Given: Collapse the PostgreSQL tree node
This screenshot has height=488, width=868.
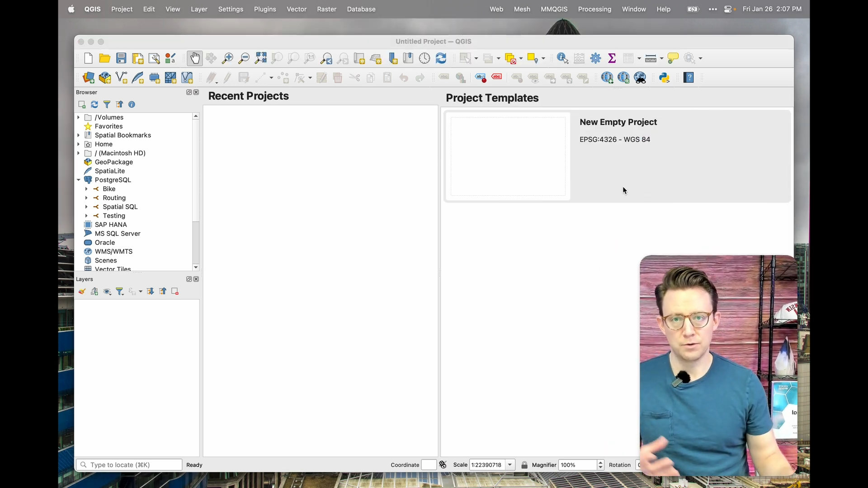Looking at the screenshot, I should click(79, 180).
